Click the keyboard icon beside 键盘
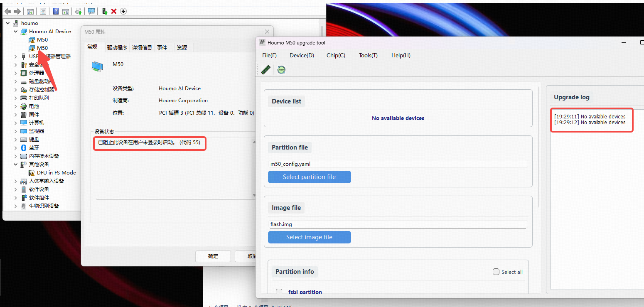Image resolution: width=644 pixels, height=307 pixels. (24, 139)
